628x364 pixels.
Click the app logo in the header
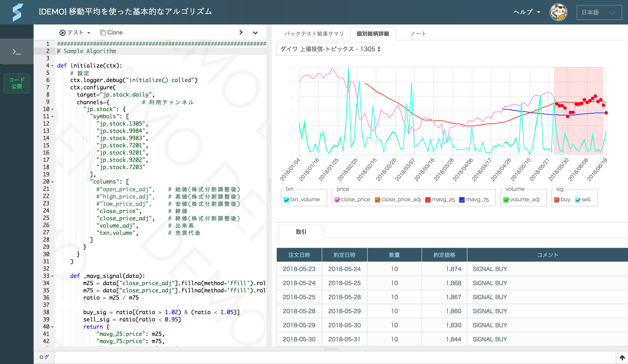point(17,12)
